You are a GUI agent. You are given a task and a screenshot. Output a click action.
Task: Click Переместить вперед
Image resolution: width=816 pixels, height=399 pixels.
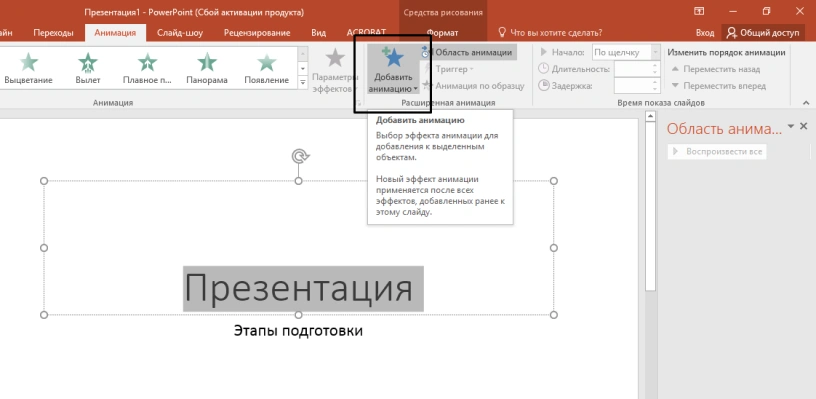click(x=719, y=86)
